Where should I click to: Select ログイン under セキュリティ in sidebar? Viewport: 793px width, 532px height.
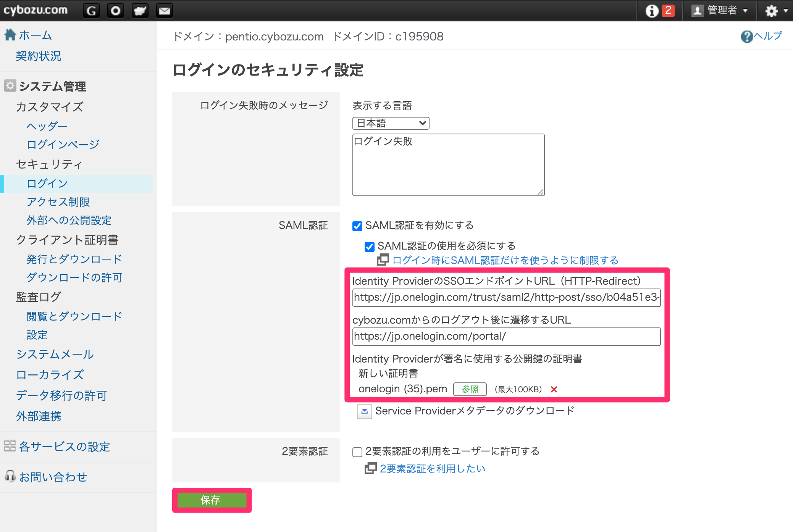(x=47, y=184)
